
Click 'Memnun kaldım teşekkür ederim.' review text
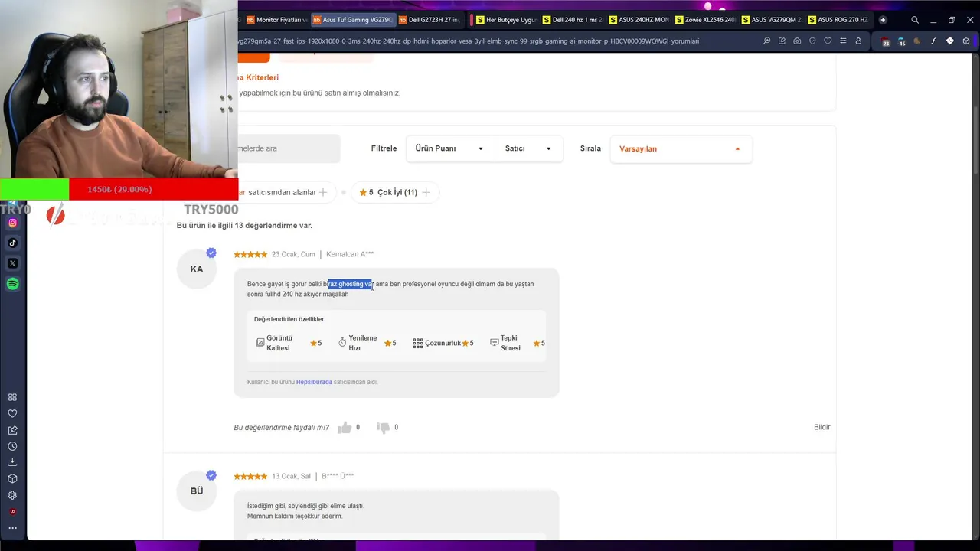pos(295,516)
